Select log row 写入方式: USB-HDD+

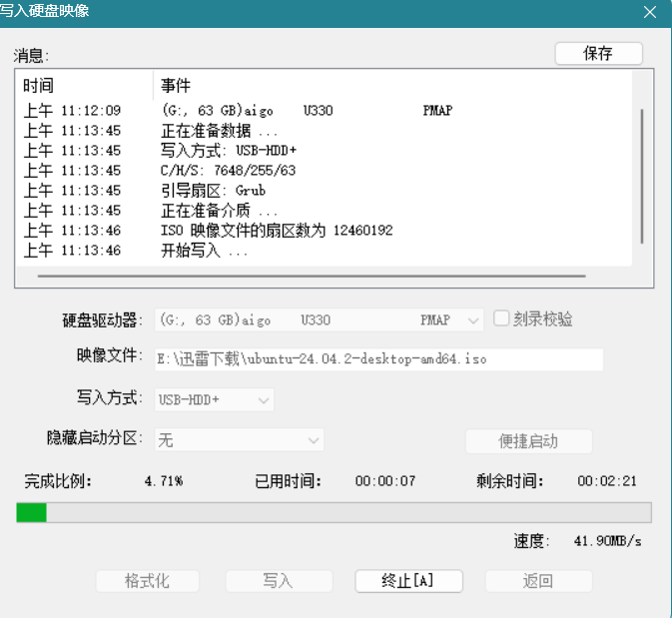click(x=324, y=151)
